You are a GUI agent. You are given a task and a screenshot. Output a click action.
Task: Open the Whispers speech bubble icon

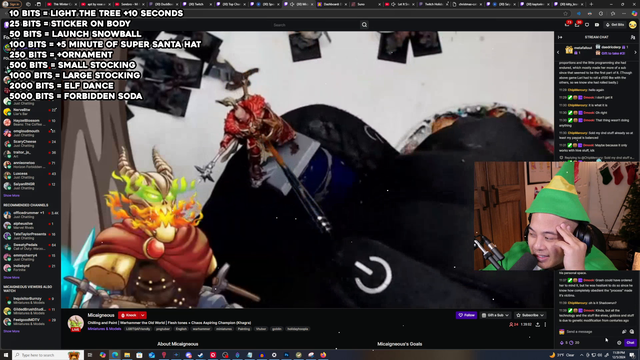587,25
